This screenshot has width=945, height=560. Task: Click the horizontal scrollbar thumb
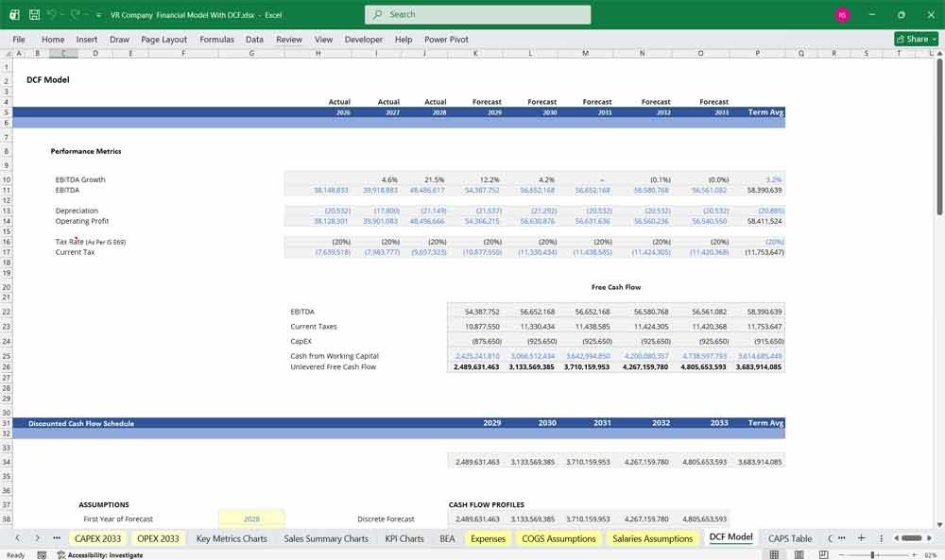coord(911,537)
